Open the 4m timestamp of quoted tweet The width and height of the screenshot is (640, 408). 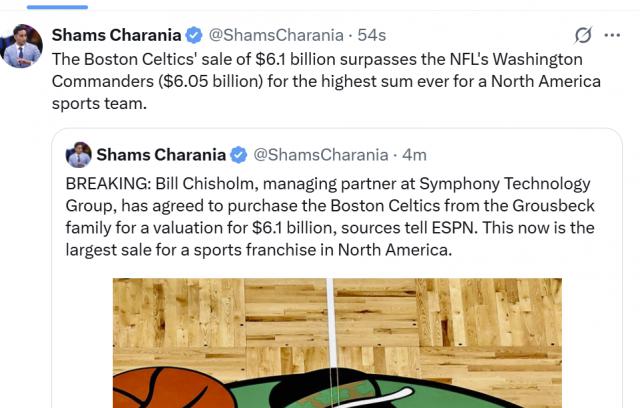click(412, 155)
